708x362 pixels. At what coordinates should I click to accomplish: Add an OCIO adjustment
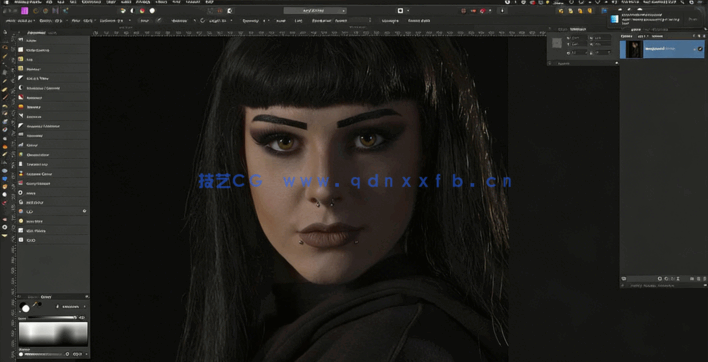pyautogui.click(x=53, y=240)
